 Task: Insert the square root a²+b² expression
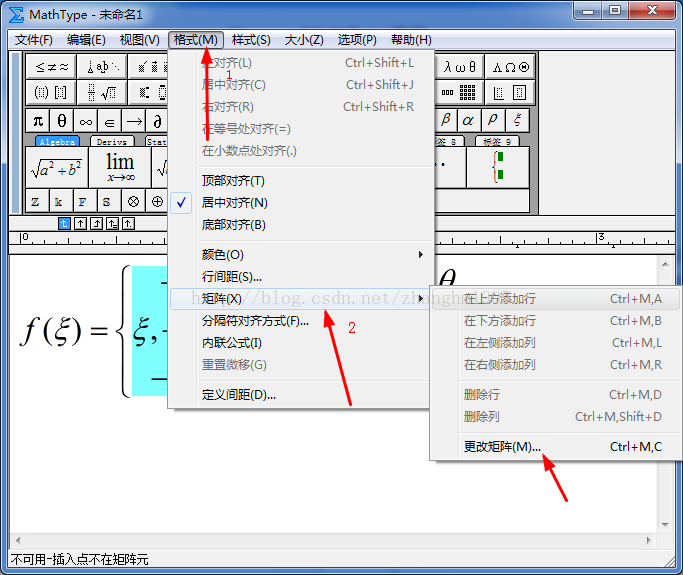(x=57, y=167)
